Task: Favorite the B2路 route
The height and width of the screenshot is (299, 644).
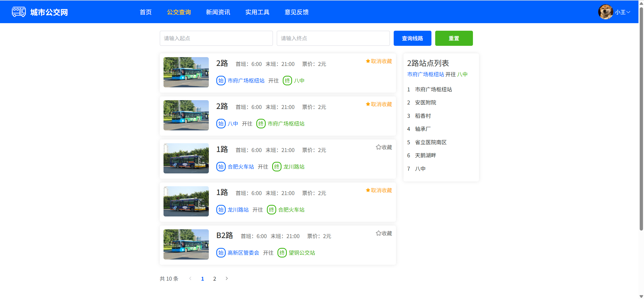Action: click(x=384, y=233)
